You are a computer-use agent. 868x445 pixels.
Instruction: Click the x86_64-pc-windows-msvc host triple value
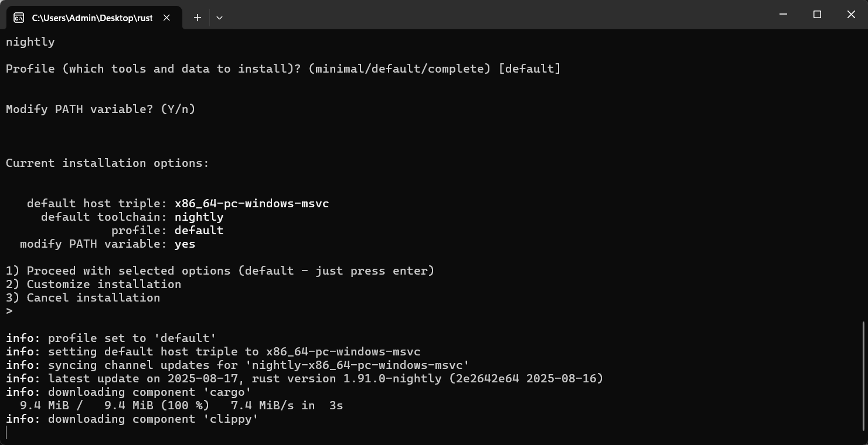pos(251,203)
